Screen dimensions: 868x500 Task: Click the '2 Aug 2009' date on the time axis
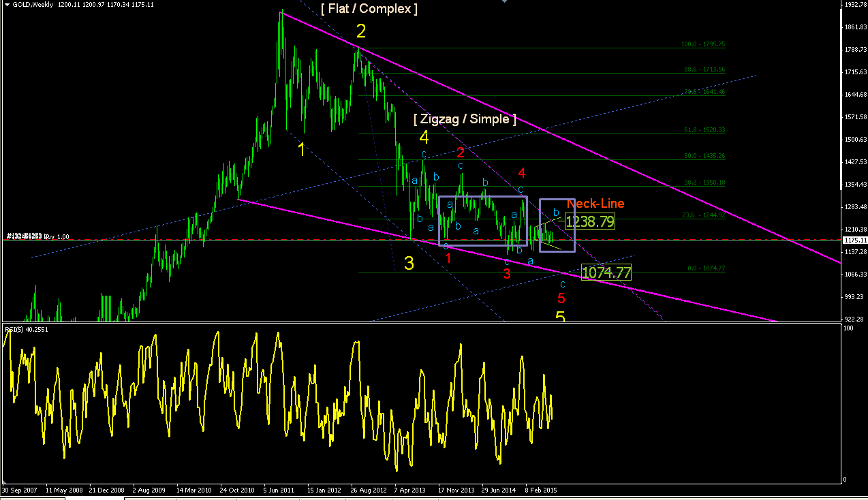coord(149,490)
